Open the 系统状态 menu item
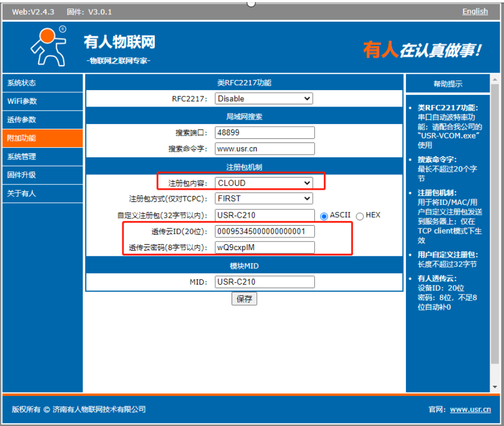Viewport: 504px width, 426px height. pyautogui.click(x=42, y=83)
